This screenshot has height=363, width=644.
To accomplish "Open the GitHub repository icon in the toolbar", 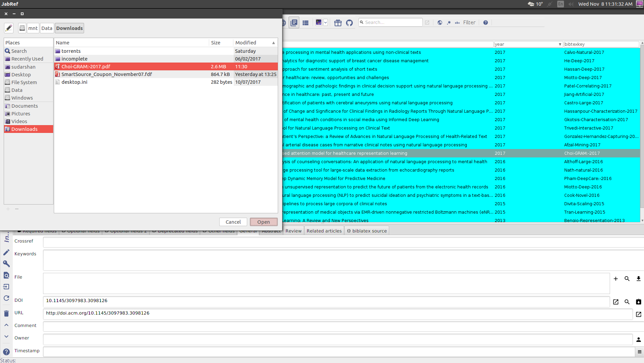I will 349,23.
